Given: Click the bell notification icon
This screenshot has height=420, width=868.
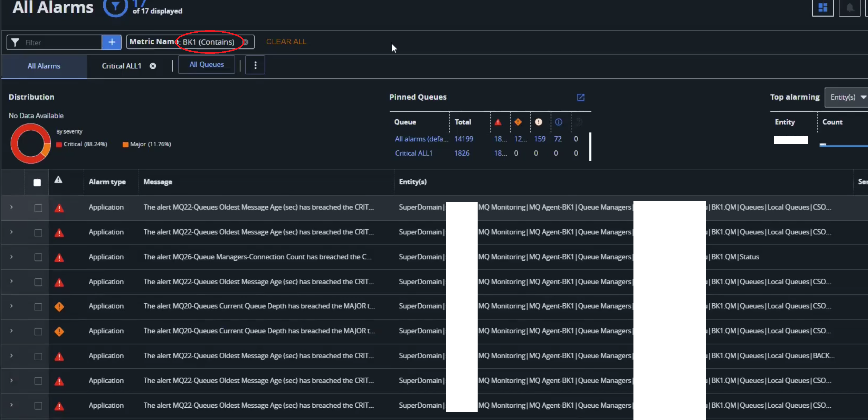Looking at the screenshot, I should pos(850,7).
